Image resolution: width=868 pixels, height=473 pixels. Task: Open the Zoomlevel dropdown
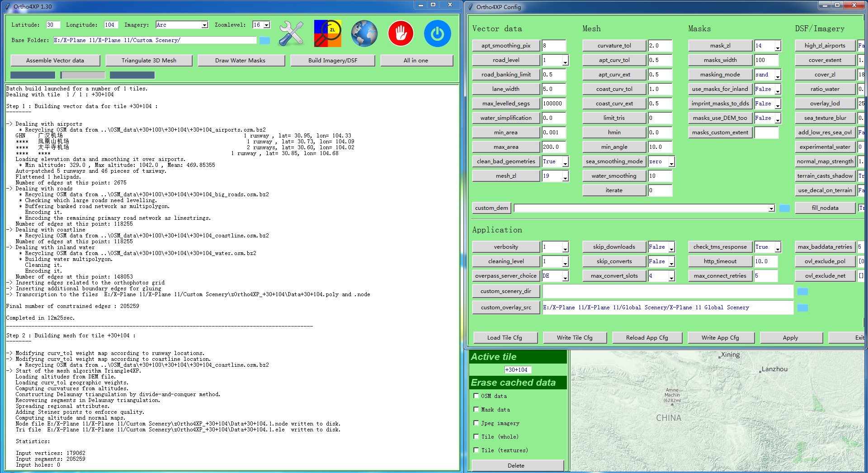(267, 25)
